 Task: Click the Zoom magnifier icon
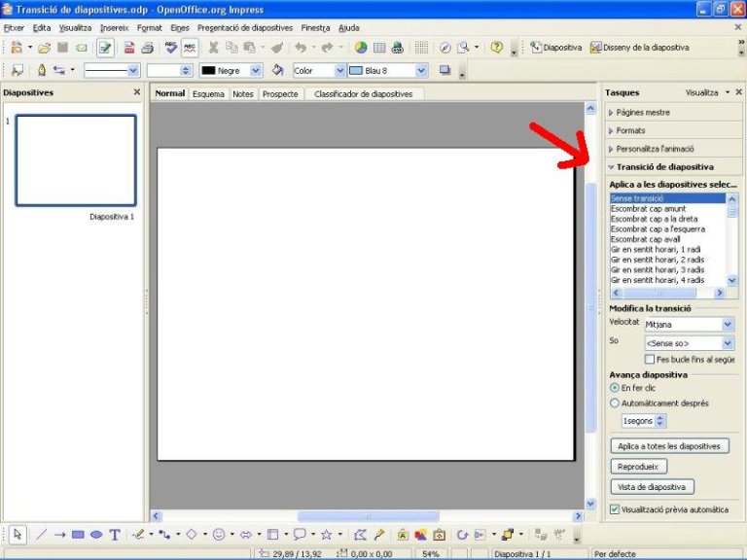click(x=463, y=47)
